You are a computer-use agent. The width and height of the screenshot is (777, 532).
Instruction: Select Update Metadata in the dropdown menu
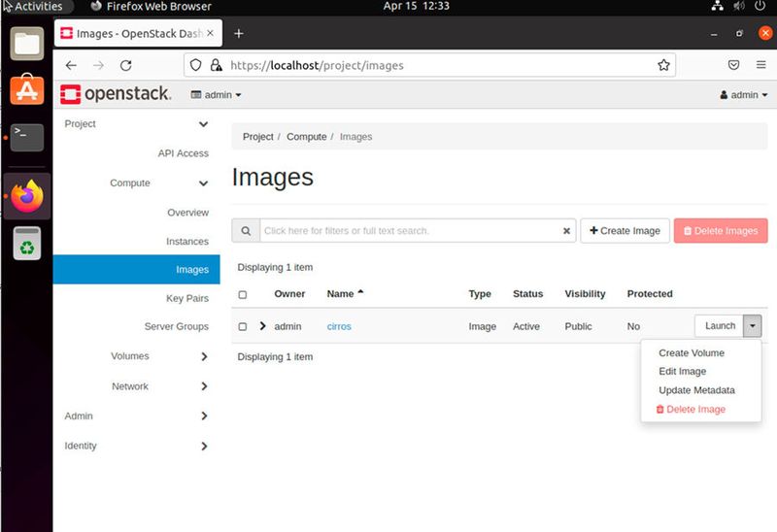click(x=696, y=390)
